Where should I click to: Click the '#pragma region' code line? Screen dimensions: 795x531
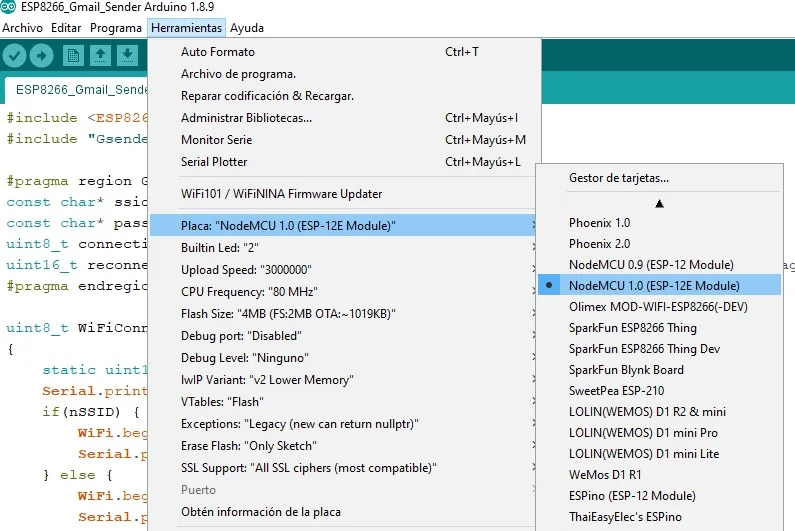tap(77, 181)
